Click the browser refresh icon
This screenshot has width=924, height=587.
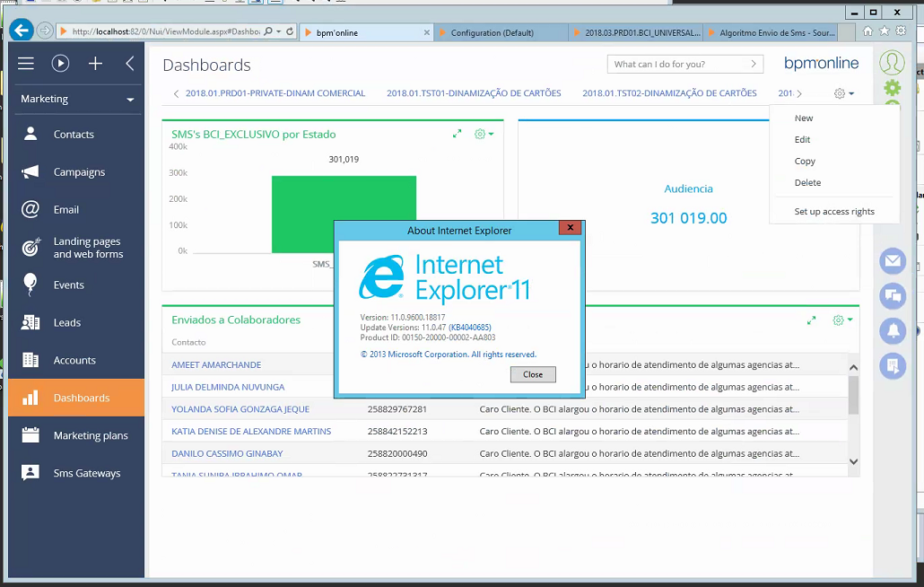(290, 31)
